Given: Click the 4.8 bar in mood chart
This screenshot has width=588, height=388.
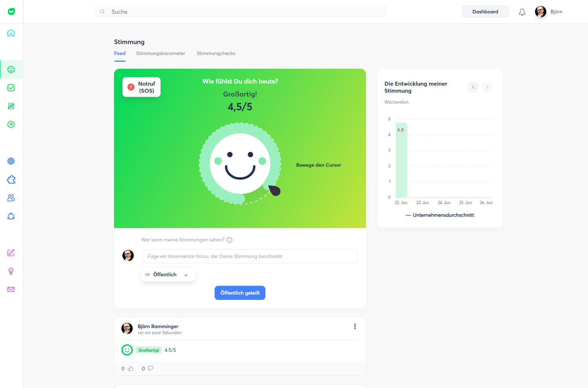Looking at the screenshot, I should coord(401,160).
